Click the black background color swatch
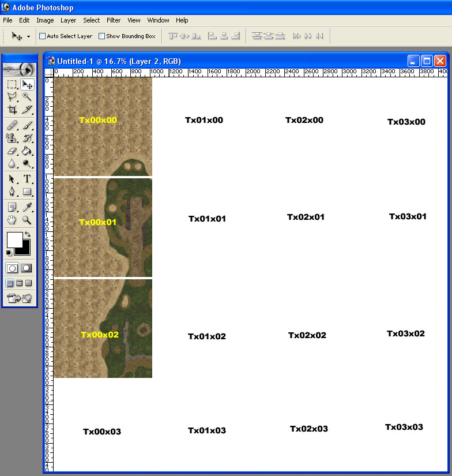This screenshot has height=476, width=452. [23, 248]
